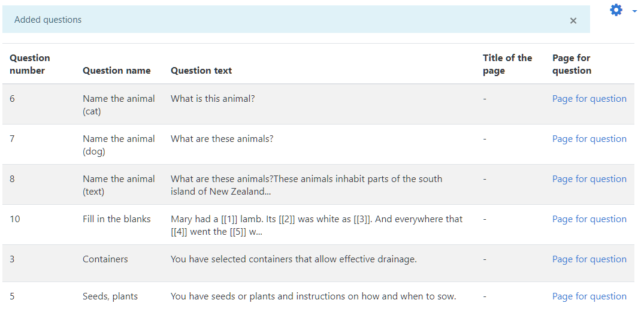Select the "Mary had a lamb" question text
Viewport: 644px width, 312px height.
point(316,225)
